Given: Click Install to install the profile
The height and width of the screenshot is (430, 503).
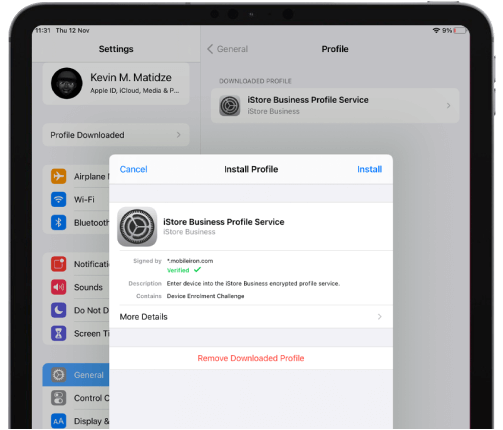Looking at the screenshot, I should (369, 169).
